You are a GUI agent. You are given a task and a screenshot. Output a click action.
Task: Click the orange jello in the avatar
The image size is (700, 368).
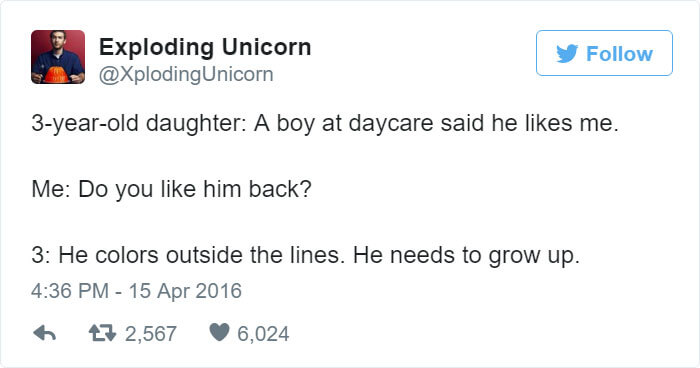(57, 75)
